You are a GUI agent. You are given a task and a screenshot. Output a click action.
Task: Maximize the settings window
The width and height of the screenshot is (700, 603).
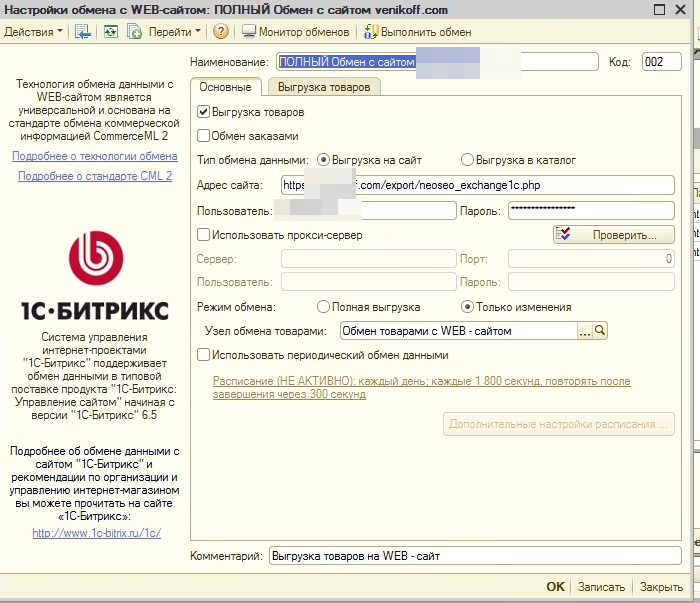pos(659,9)
